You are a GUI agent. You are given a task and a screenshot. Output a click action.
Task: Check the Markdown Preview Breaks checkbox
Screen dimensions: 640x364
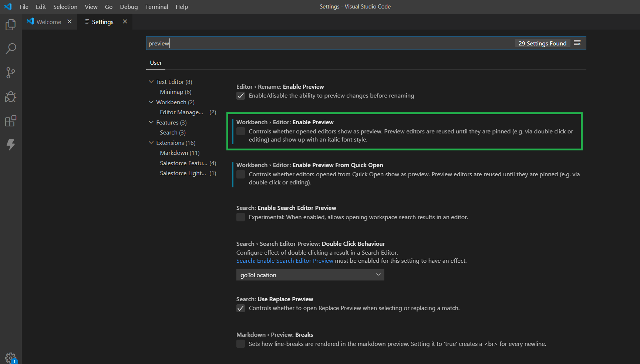coord(240,344)
